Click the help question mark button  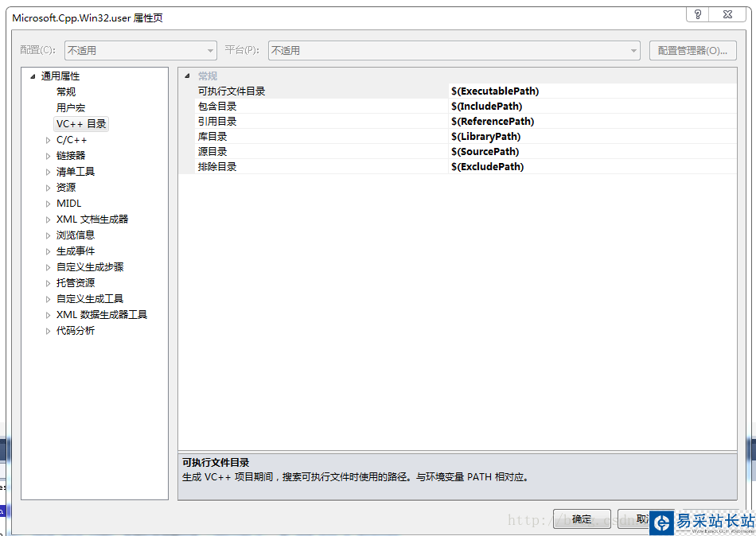coord(697,14)
